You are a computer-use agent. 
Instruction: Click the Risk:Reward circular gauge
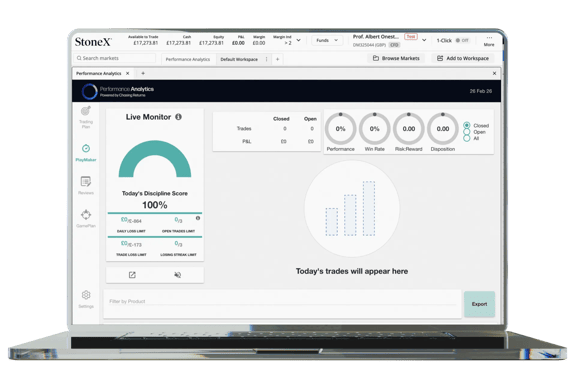point(408,129)
